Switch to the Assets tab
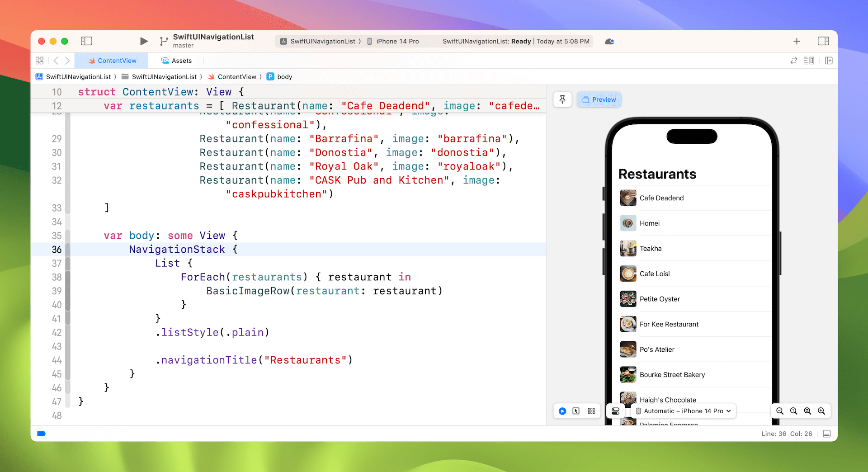Image resolution: width=868 pixels, height=472 pixels. click(177, 61)
